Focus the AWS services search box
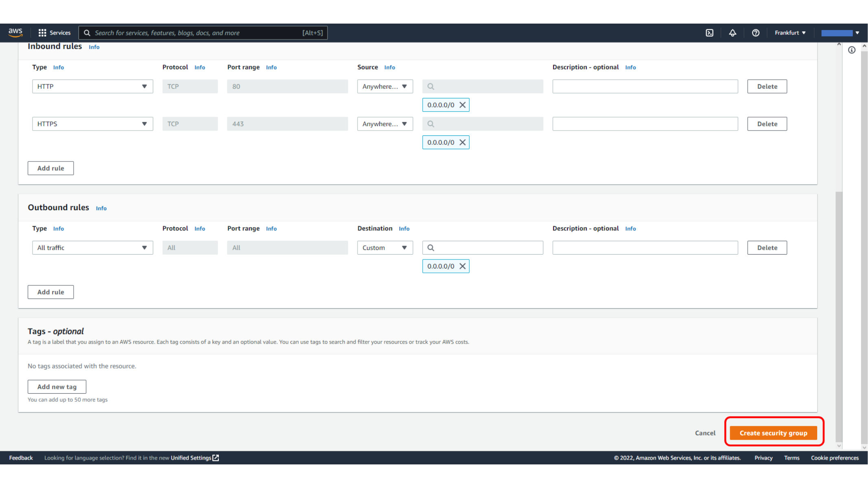 click(203, 33)
